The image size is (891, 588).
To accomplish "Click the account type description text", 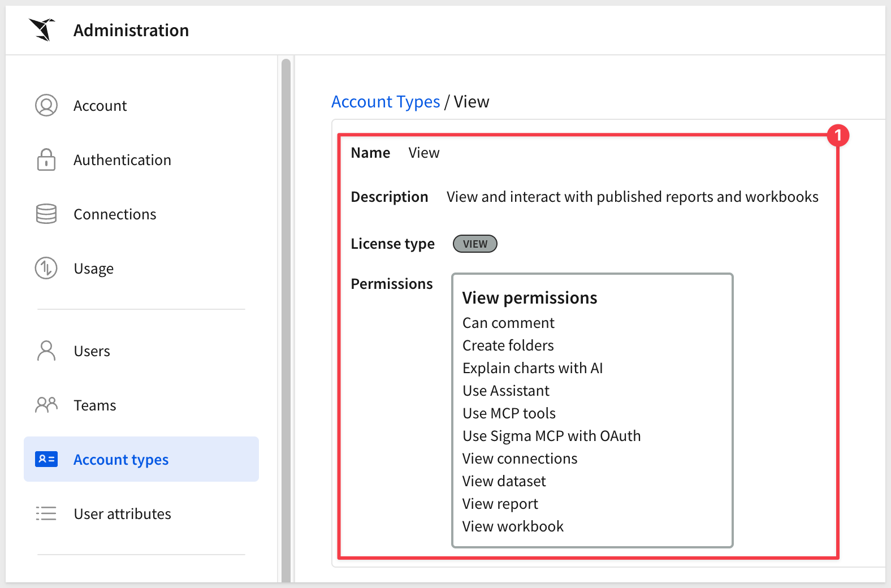I will pos(633,197).
